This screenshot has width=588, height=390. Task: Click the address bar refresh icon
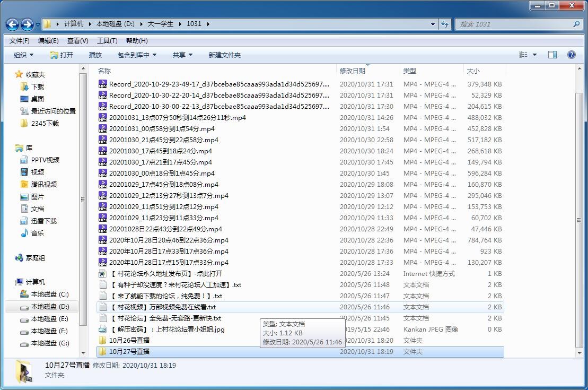(445, 24)
